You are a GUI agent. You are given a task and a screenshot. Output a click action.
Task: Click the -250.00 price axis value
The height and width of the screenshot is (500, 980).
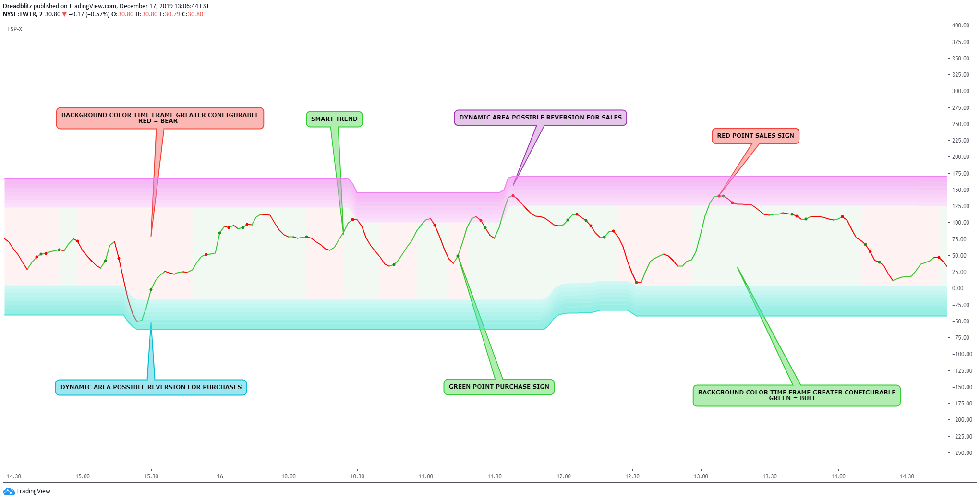(x=962, y=453)
